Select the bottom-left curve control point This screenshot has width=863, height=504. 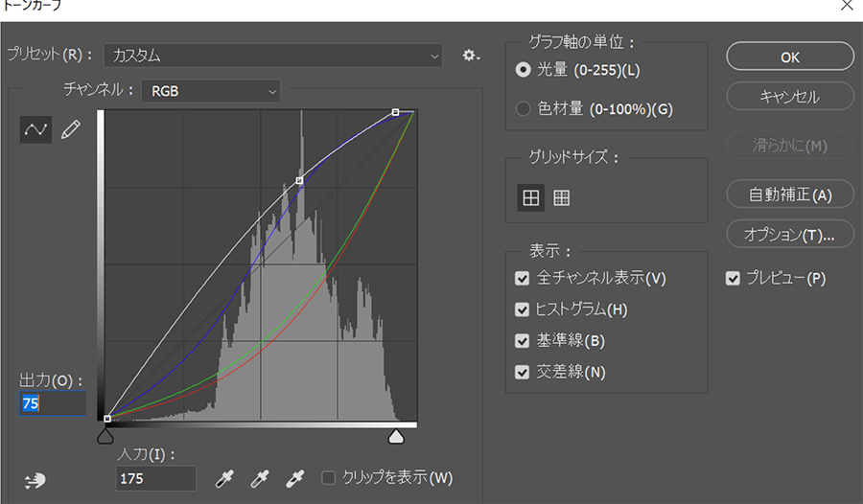tap(107, 419)
